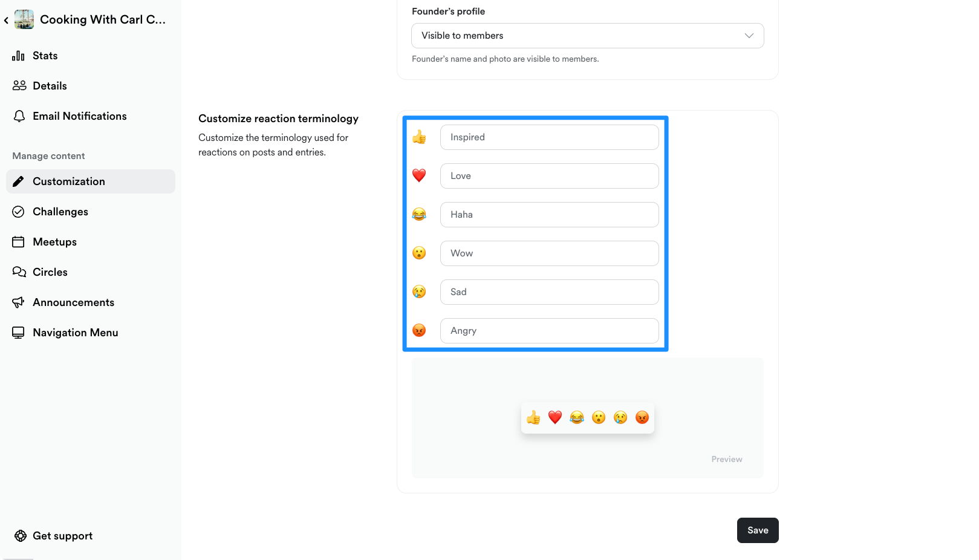979x560 pixels.
Task: Go to the Details section
Action: point(50,86)
